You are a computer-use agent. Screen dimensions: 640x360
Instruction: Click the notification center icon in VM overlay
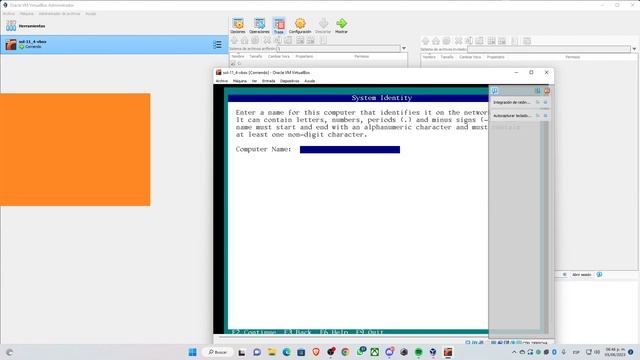tap(495, 91)
